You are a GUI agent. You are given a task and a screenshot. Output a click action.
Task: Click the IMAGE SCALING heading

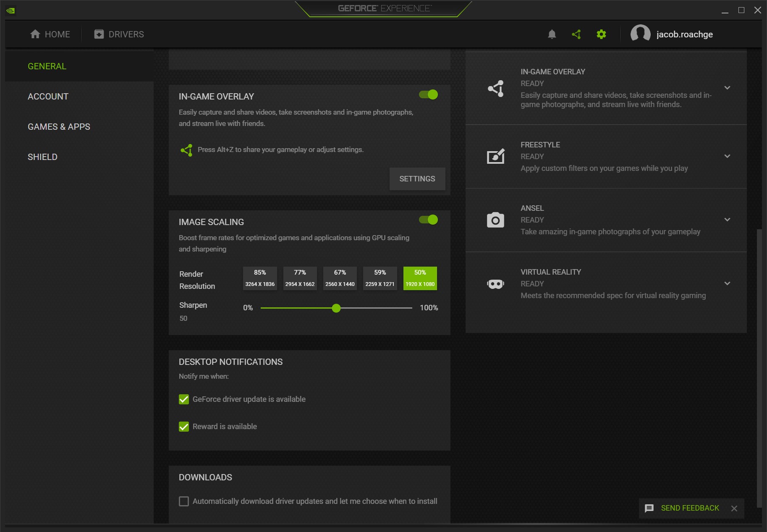click(x=211, y=222)
